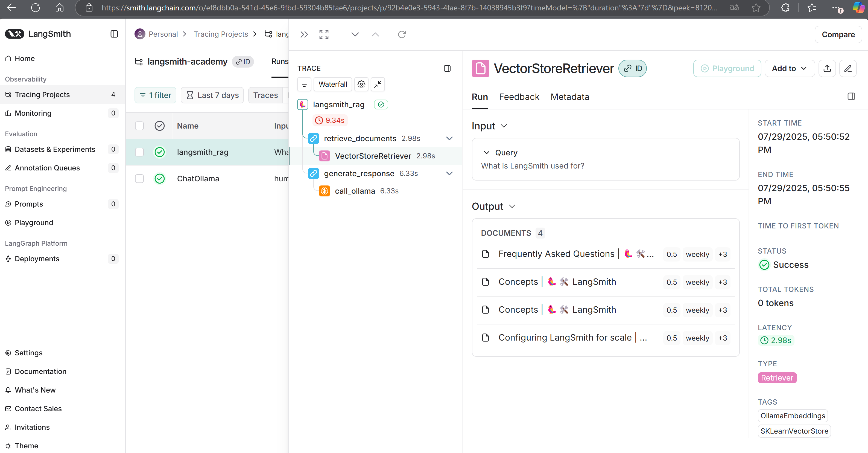Collapse all trace nodes icon
This screenshot has height=453, width=868.
[x=378, y=84]
